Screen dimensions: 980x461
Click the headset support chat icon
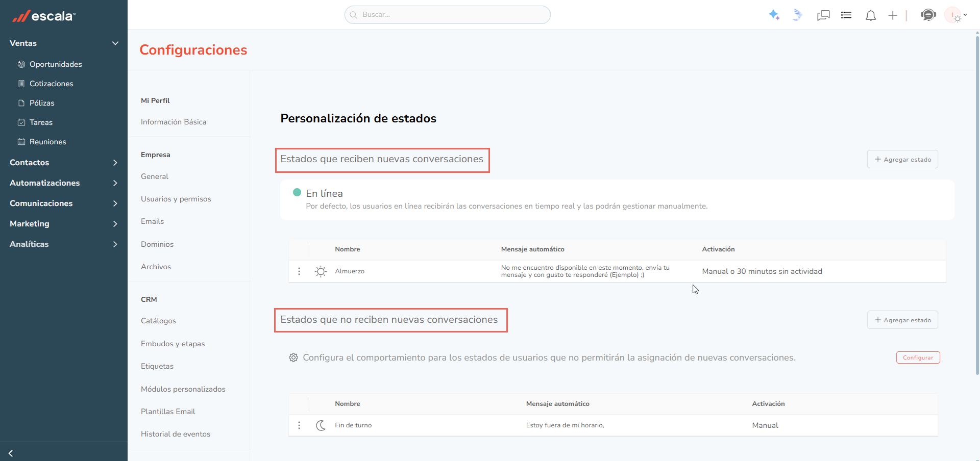pos(928,15)
